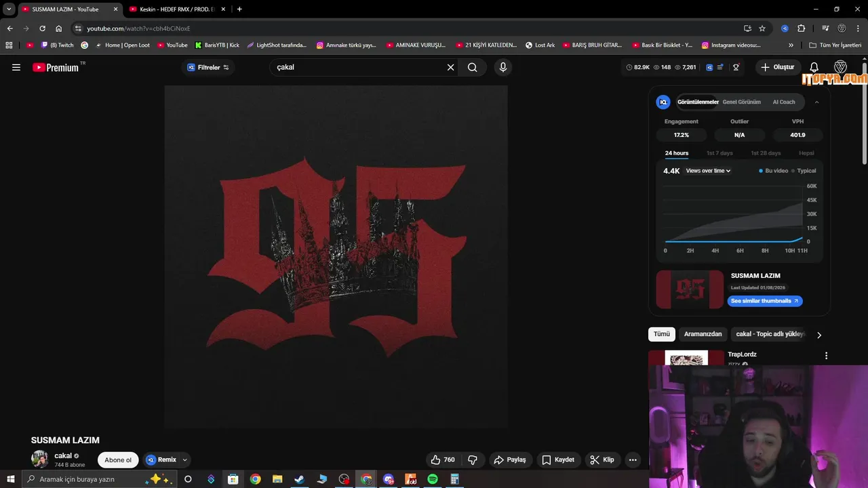Open Views over time dropdown
Image resolution: width=868 pixels, height=488 pixels.
(708, 171)
